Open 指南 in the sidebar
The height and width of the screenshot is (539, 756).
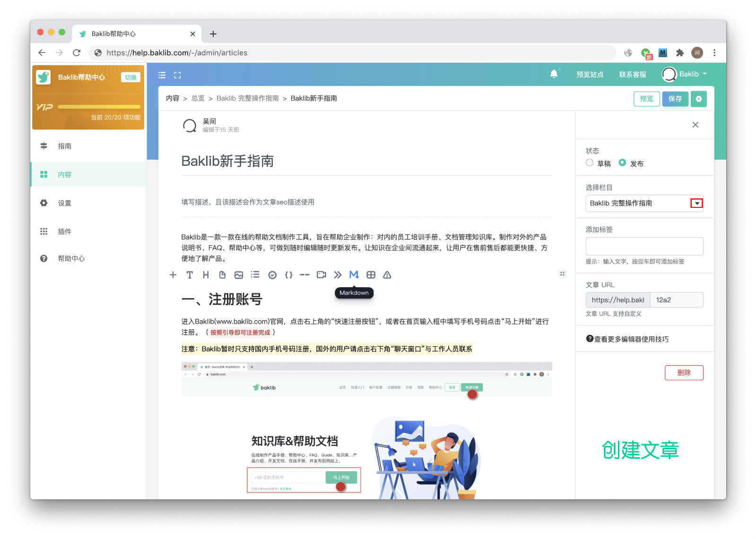(88, 146)
